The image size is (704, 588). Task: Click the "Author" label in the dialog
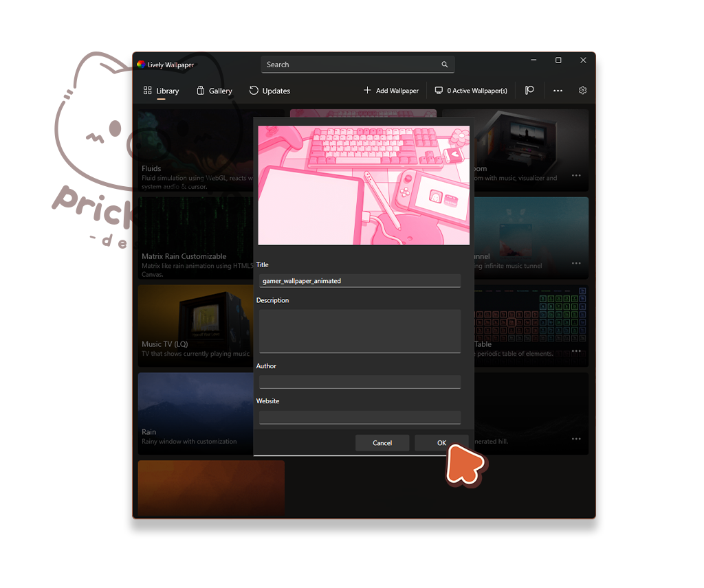[x=266, y=366]
